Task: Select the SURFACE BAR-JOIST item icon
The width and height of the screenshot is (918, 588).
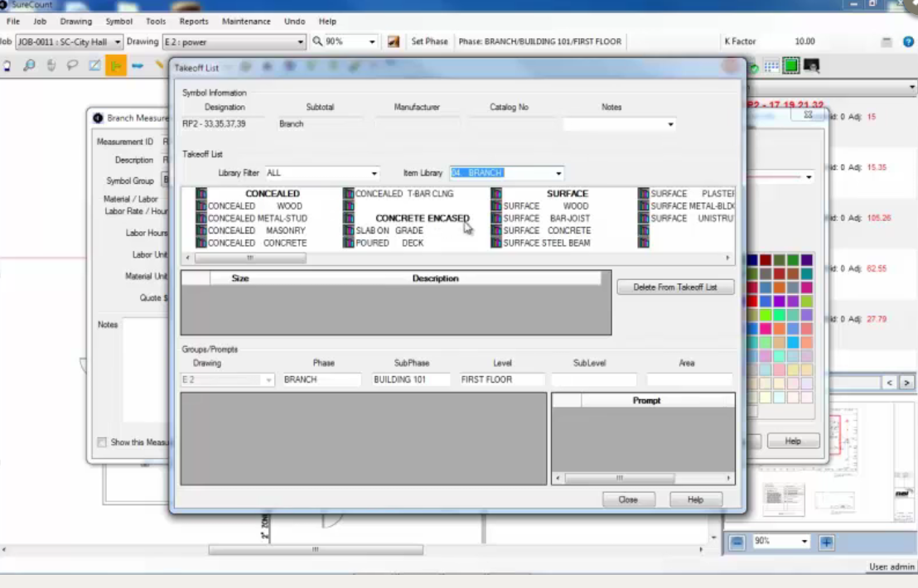Action: (x=496, y=219)
